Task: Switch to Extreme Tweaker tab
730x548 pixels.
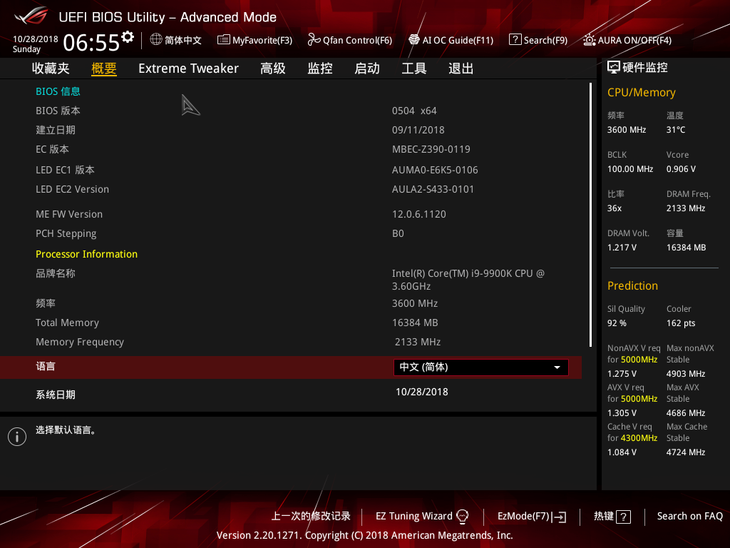Action: [x=188, y=68]
